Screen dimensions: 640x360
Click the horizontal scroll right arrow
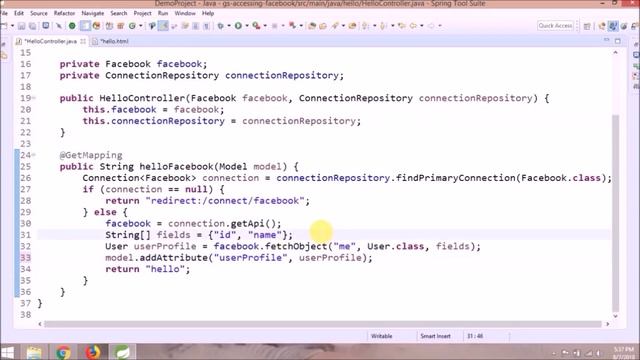(x=608, y=324)
